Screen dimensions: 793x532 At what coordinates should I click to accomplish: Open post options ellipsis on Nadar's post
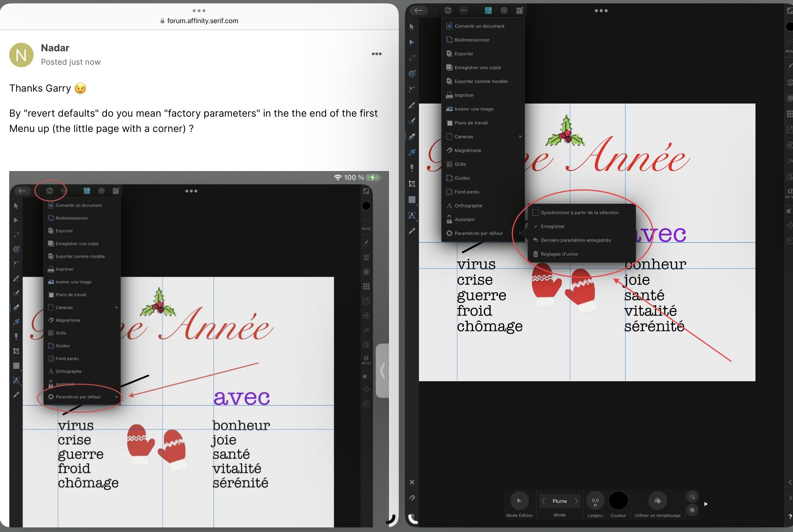(x=376, y=54)
